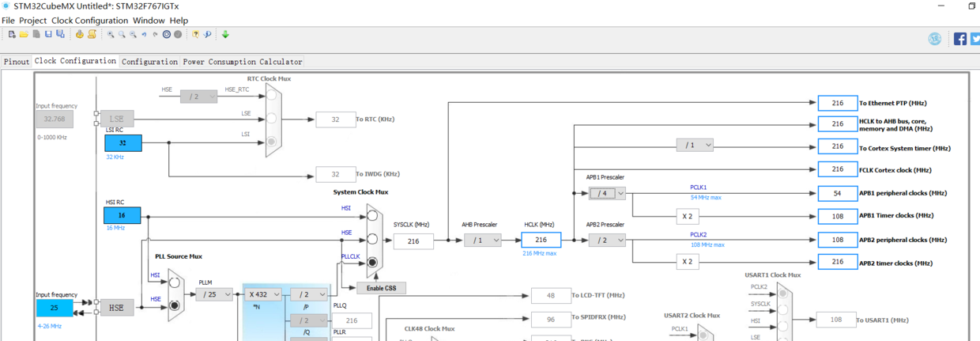The width and height of the screenshot is (980, 341).
Task: Save the project with the floppy icon
Action: pyautogui.click(x=48, y=35)
